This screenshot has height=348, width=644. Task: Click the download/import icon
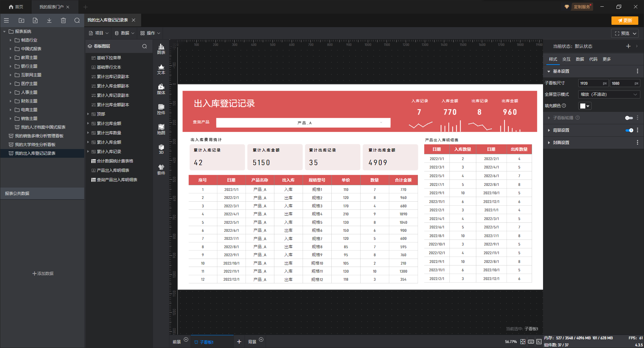click(49, 20)
